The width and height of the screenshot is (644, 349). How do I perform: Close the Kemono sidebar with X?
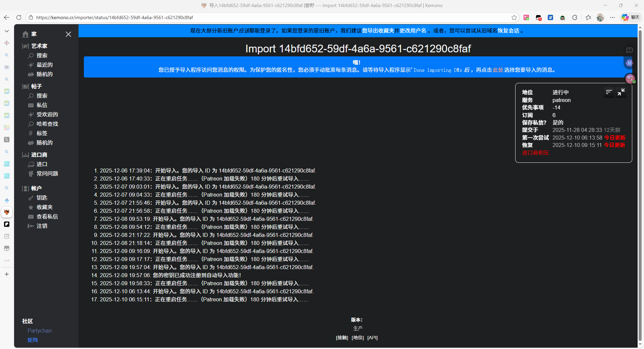[x=68, y=34]
